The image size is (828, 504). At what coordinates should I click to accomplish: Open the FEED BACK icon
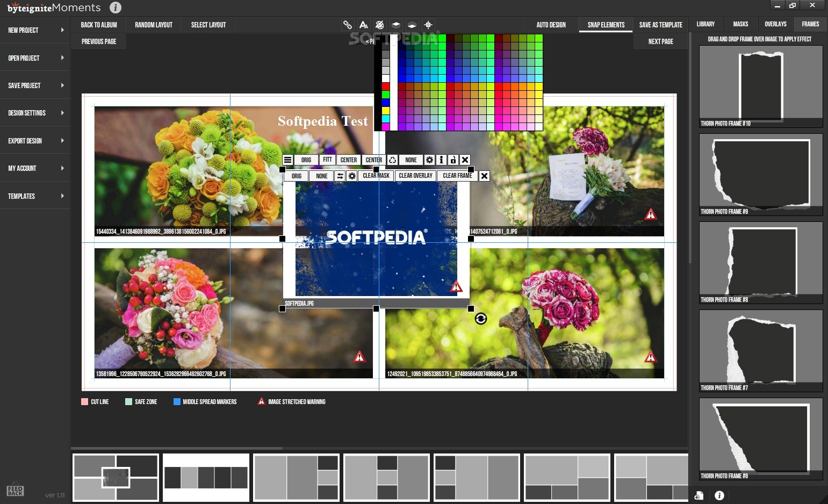(15, 490)
